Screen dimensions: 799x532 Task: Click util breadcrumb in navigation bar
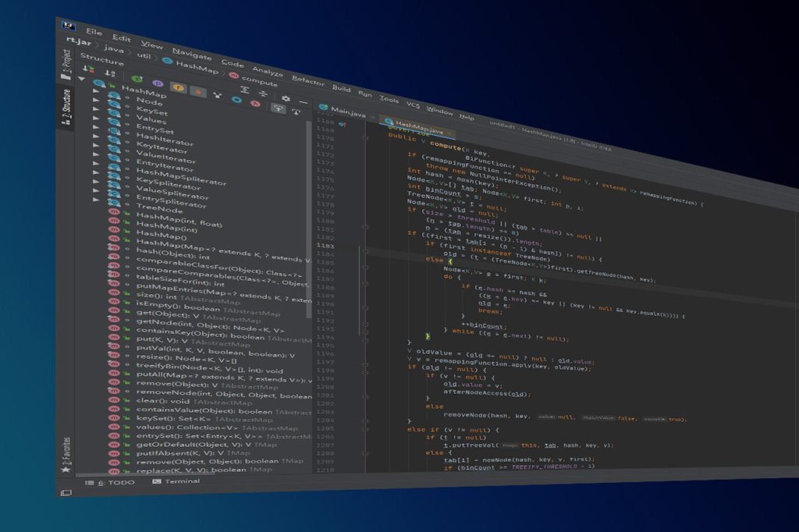(145, 56)
